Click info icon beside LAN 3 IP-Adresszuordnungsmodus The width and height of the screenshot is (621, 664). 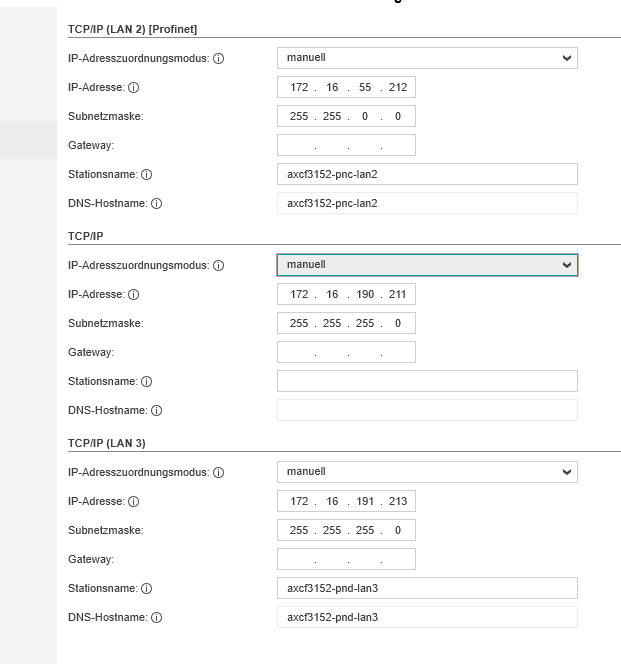(218, 473)
